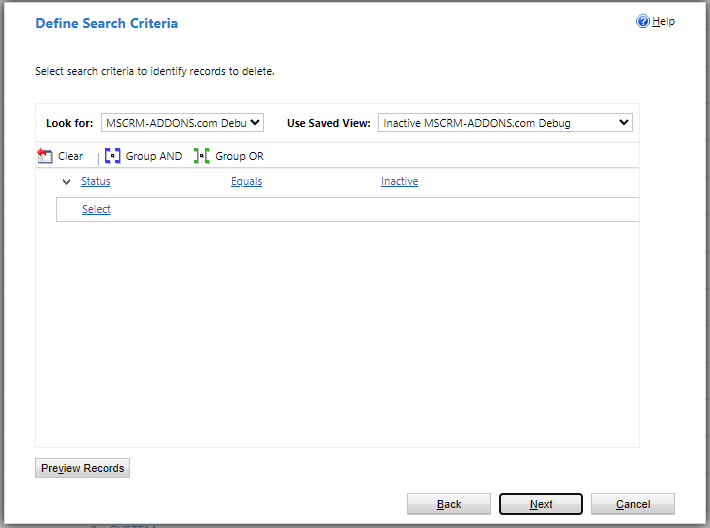
Task: Click the Select field link
Action: point(96,209)
